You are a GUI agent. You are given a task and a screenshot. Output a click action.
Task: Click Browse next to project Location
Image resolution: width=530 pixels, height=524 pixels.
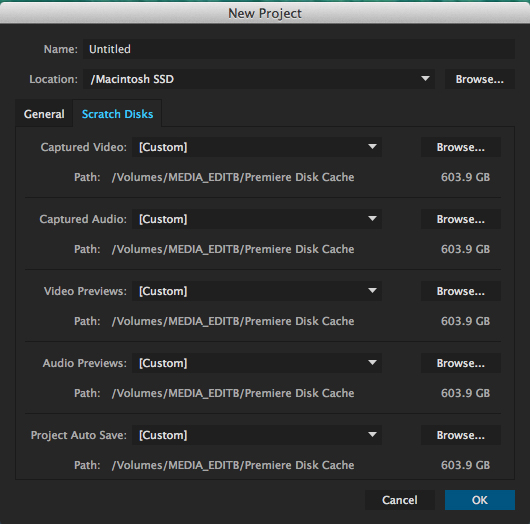pos(480,79)
